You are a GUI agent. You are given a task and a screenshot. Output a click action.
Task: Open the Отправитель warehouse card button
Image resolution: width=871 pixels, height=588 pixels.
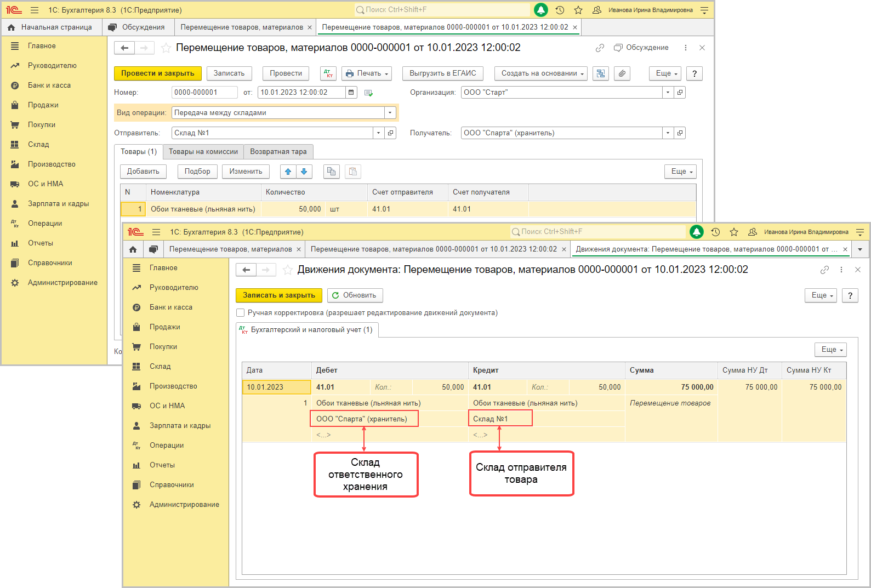pos(391,133)
